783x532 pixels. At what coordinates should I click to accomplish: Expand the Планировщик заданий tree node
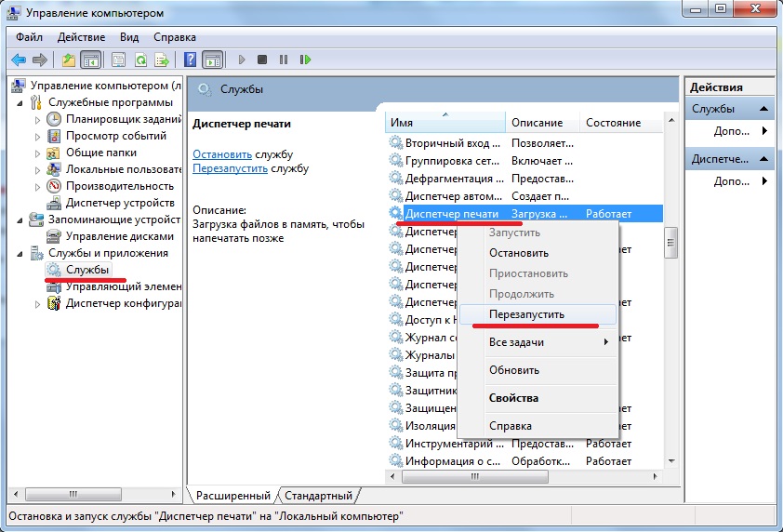pyautogui.click(x=37, y=119)
